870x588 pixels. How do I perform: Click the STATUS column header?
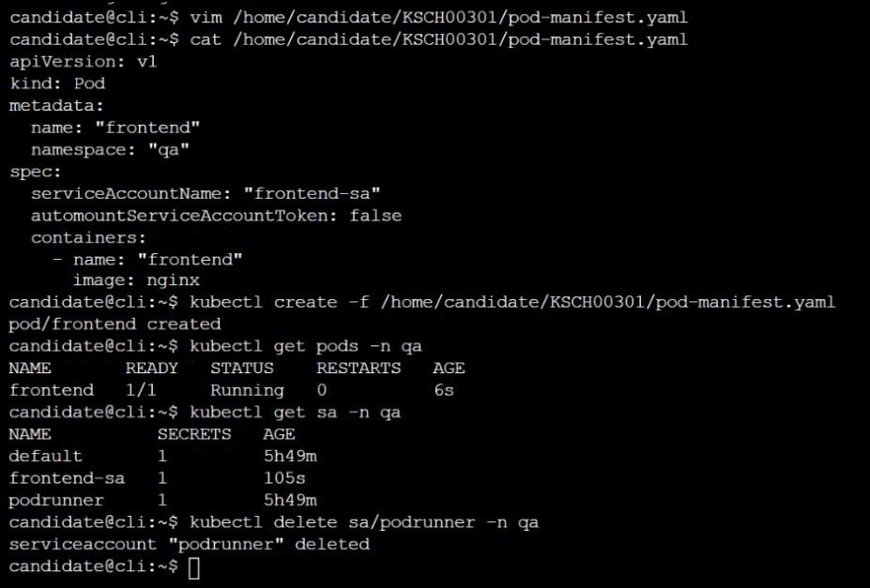242,368
